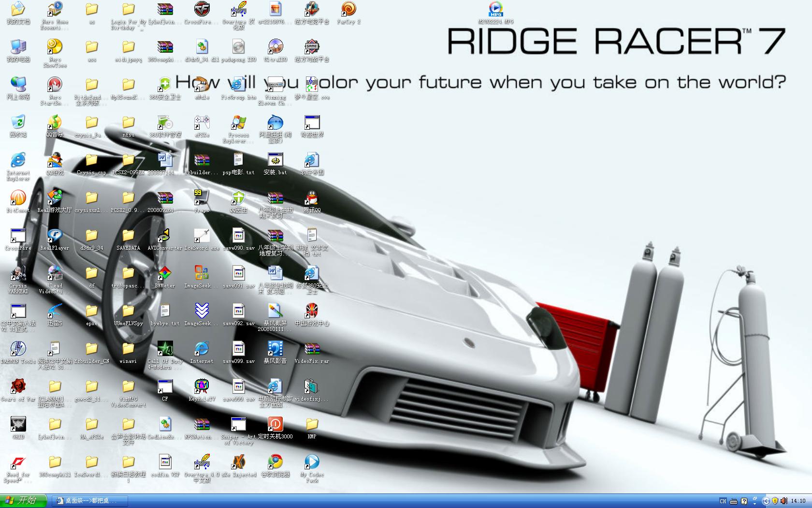
Task: Switch to the 桌面祭 taskbar window
Action: 90,501
